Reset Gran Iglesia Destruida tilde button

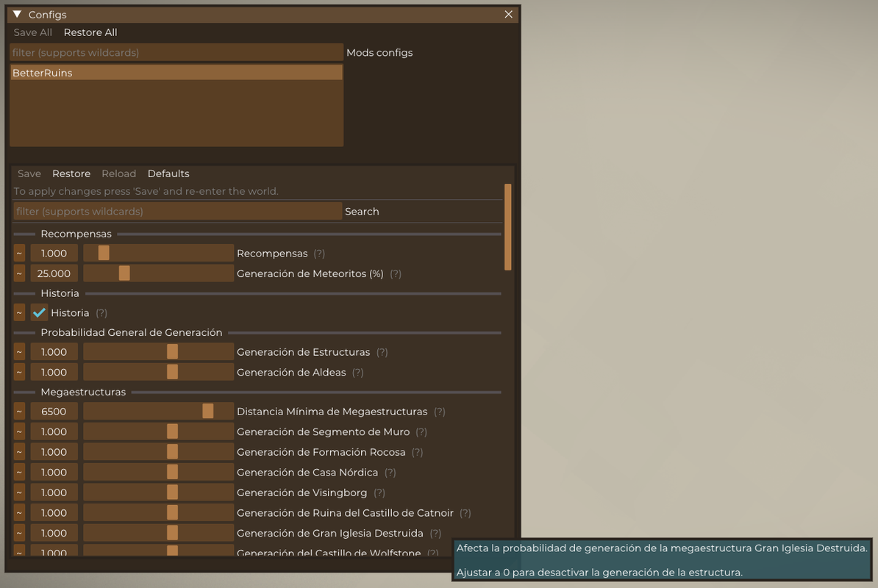point(19,533)
